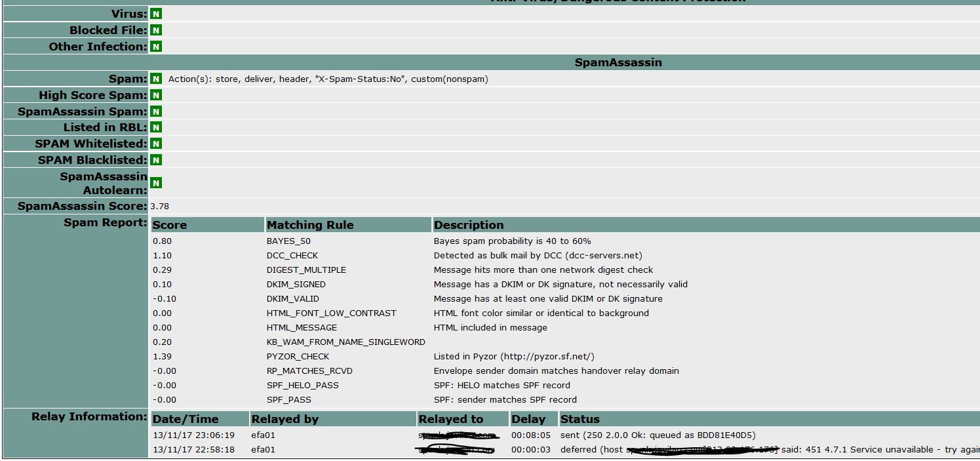Viewport: 980px width, 461px height.
Task: Select the PYZOR_CHECK rule name
Action: [x=298, y=357]
